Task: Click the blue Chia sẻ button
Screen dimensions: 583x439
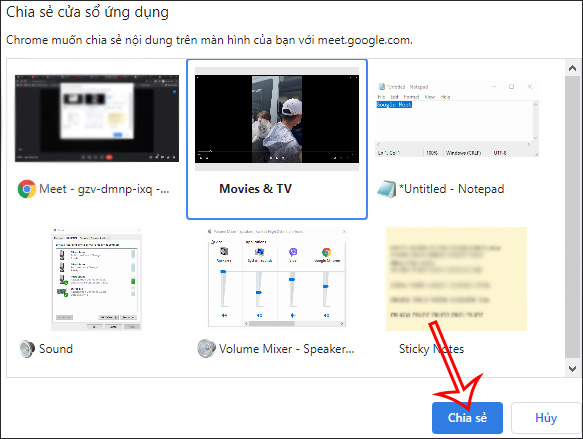Action: pos(467,418)
